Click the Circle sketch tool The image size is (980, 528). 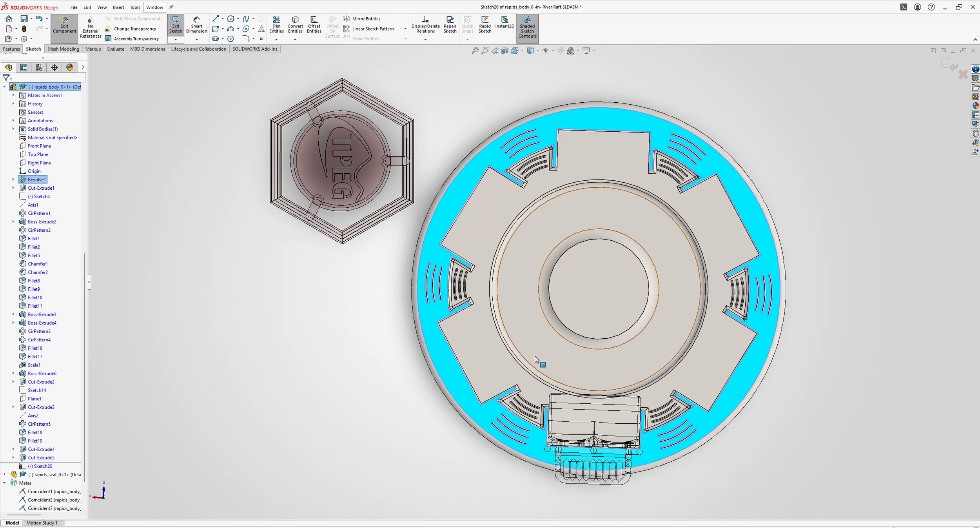click(x=230, y=18)
